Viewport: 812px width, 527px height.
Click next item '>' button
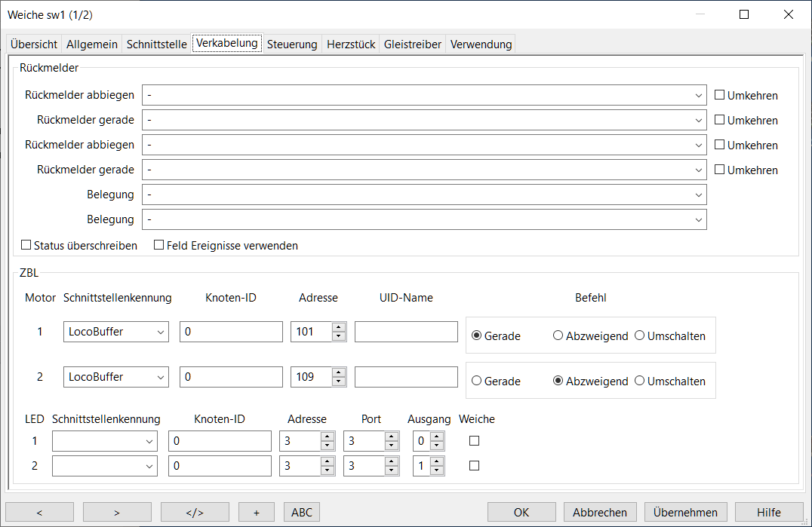tap(117, 512)
